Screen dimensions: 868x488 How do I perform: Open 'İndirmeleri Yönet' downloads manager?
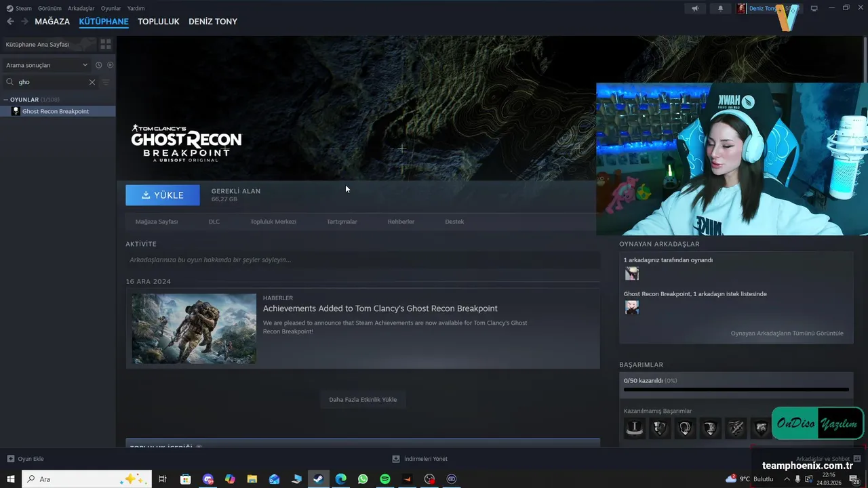[x=420, y=459]
